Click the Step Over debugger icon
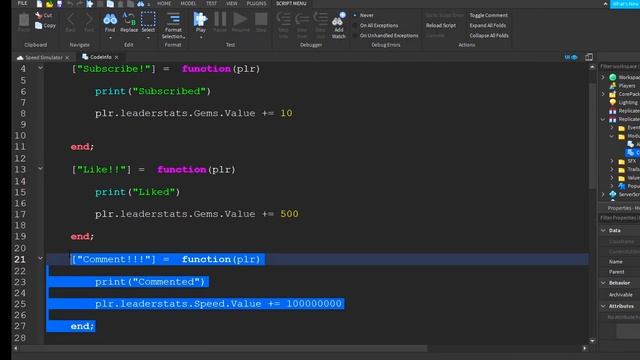Image resolution: width=640 pixels, height=360 pixels. [302, 19]
